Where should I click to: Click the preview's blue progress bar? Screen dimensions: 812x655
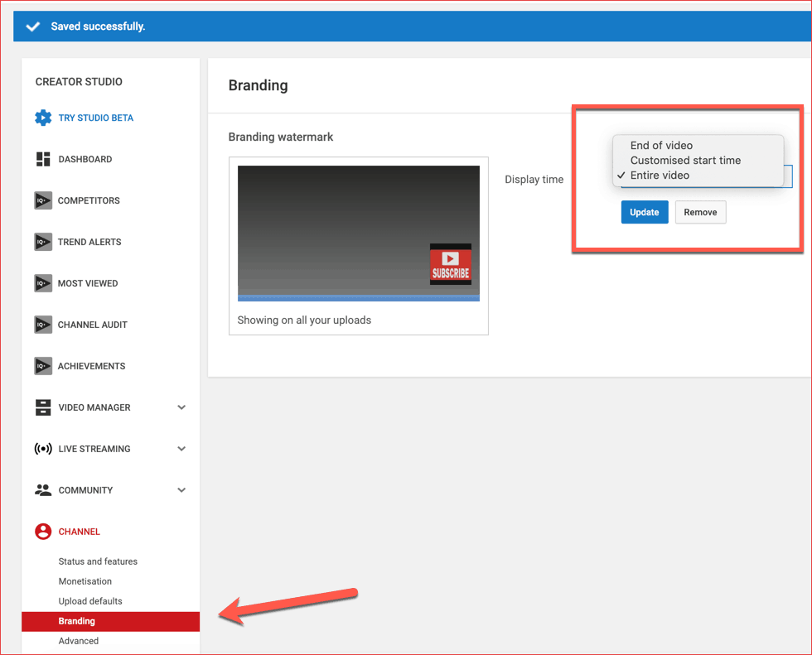click(358, 298)
